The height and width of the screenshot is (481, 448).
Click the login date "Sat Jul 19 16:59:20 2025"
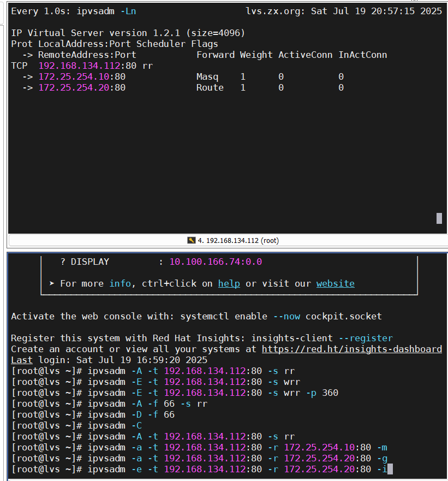point(142,360)
